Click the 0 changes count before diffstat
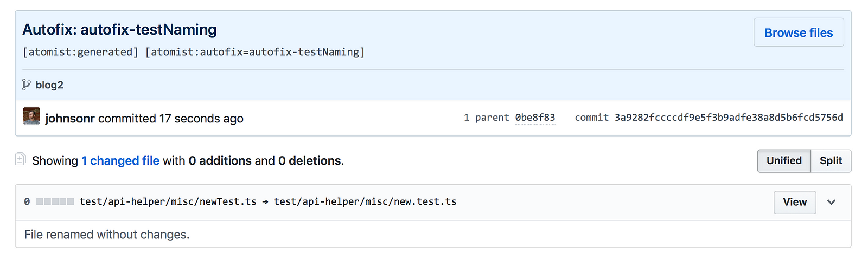 point(27,201)
